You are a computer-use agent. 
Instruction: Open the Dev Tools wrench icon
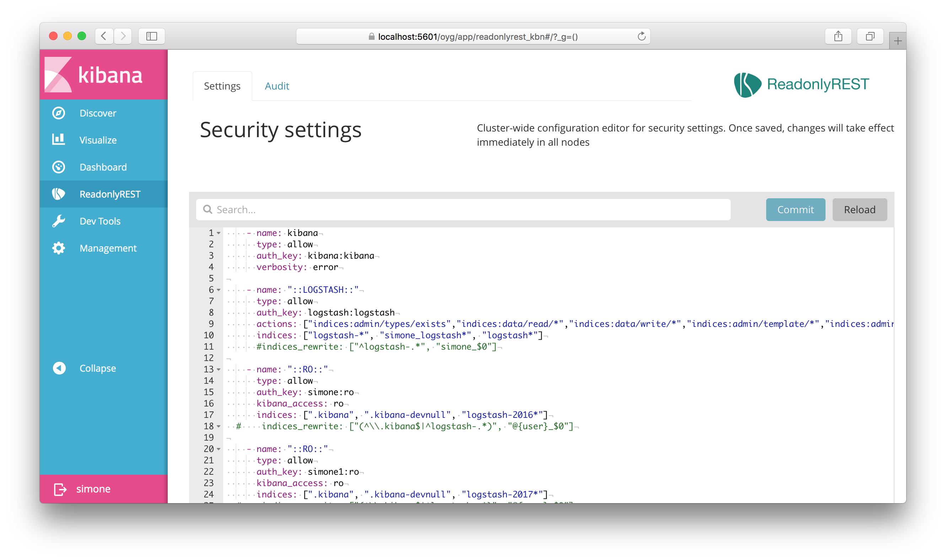pos(59,221)
